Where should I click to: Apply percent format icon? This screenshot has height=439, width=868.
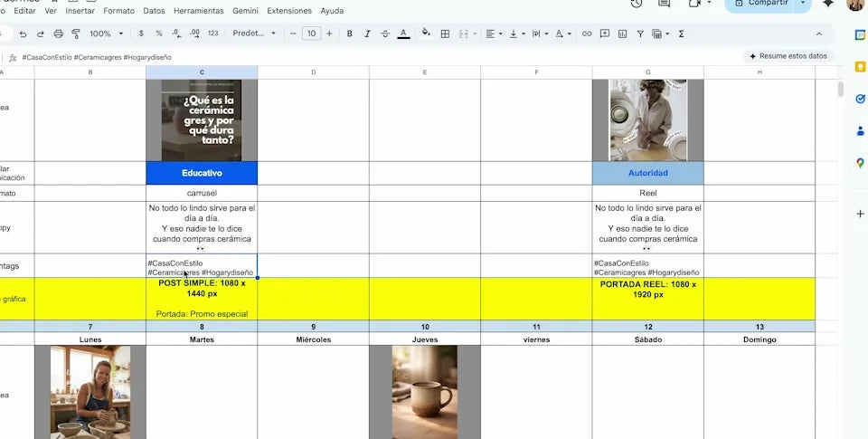pyautogui.click(x=159, y=33)
